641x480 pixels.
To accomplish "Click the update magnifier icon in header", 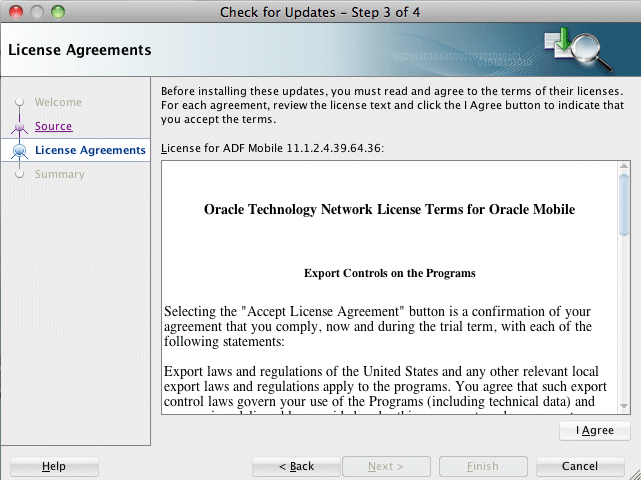I will pyautogui.click(x=578, y=49).
